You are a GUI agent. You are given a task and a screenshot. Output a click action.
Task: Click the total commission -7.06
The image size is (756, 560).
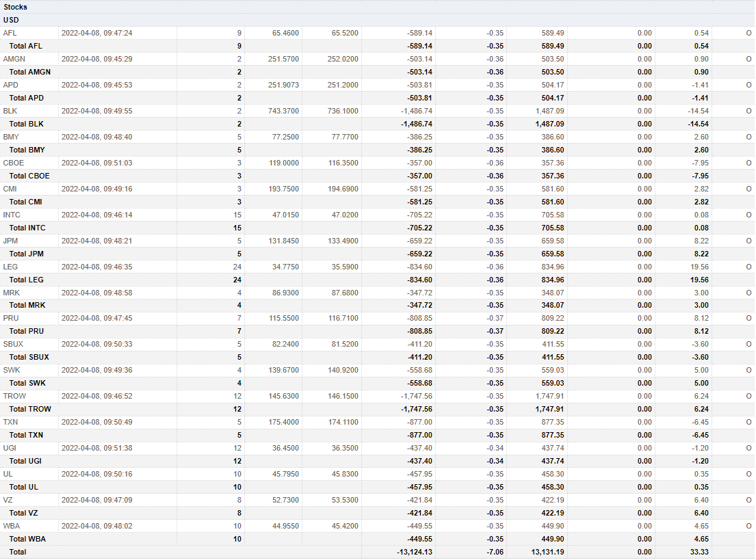(x=495, y=552)
